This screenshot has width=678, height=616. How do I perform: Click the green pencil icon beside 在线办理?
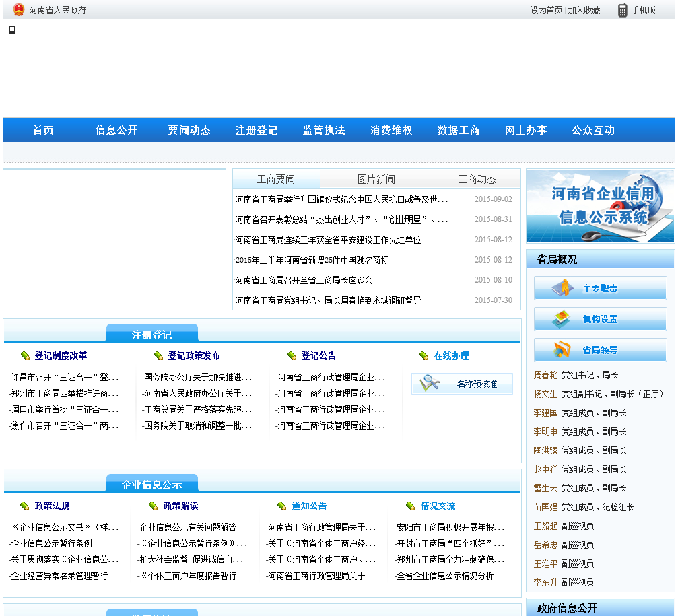tap(423, 355)
